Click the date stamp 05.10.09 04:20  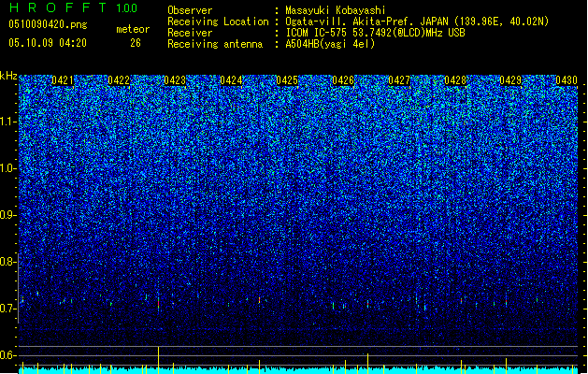click(x=48, y=43)
